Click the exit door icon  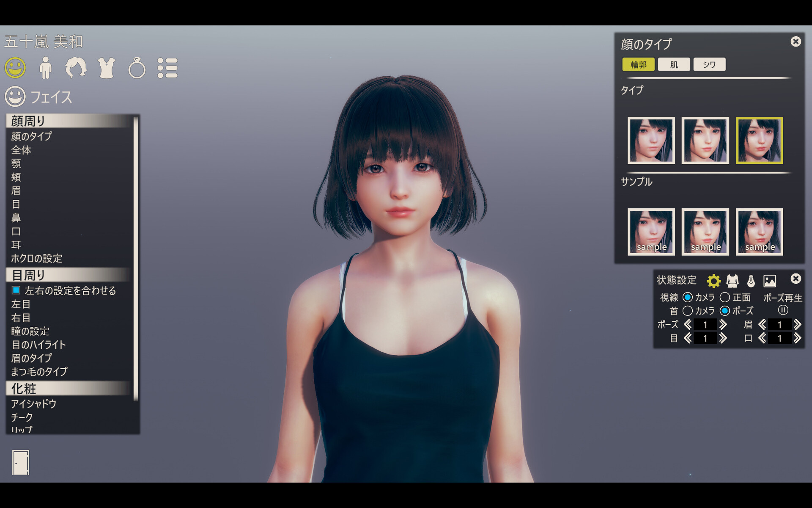20,462
